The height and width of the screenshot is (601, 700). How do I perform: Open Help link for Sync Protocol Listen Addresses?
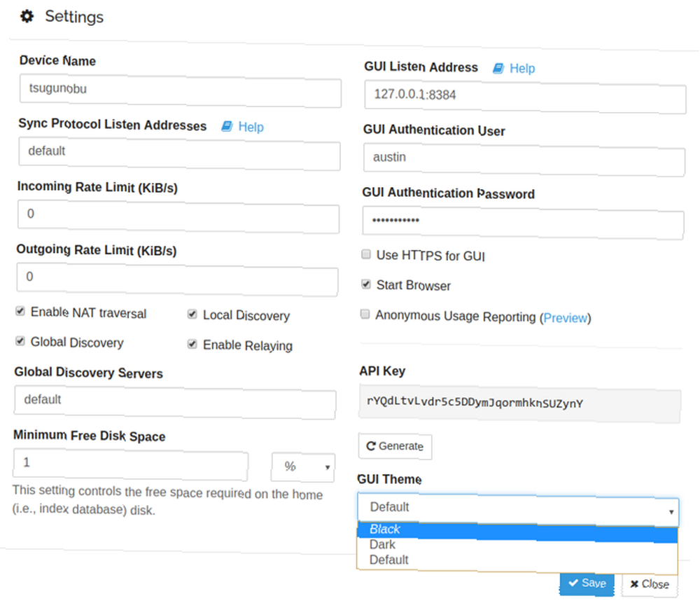pos(251,127)
